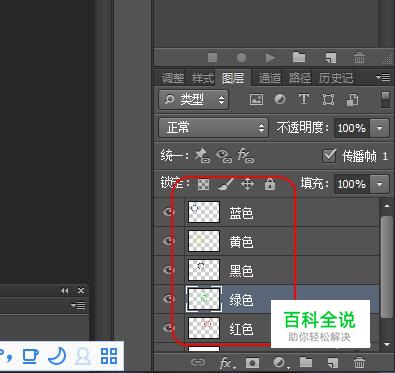Hide the 红色 layer
The width and height of the screenshot is (395, 373).
(x=169, y=328)
